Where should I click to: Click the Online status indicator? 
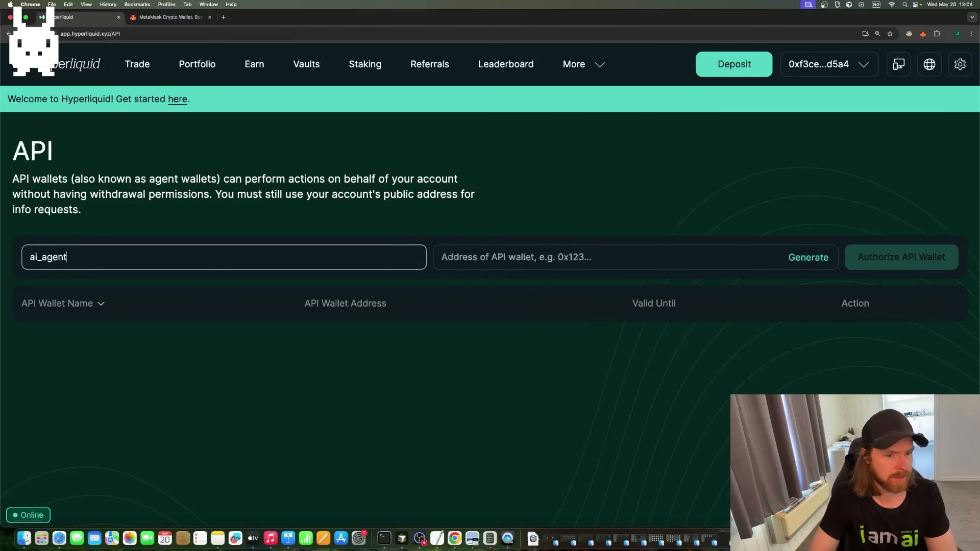[28, 515]
